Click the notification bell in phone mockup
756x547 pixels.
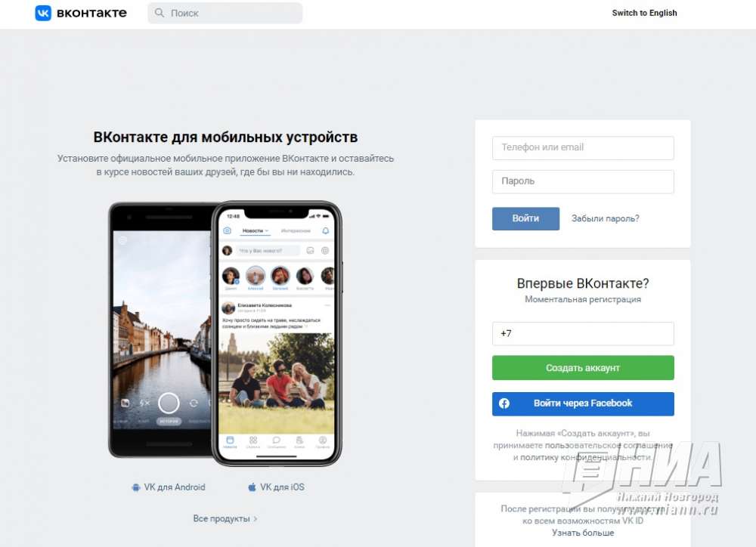325,231
